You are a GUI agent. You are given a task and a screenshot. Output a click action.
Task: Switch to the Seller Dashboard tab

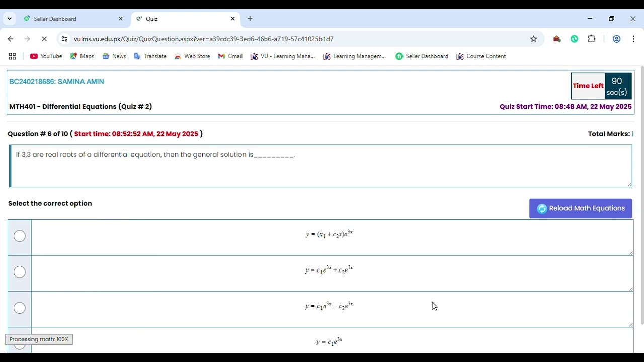[x=74, y=19]
